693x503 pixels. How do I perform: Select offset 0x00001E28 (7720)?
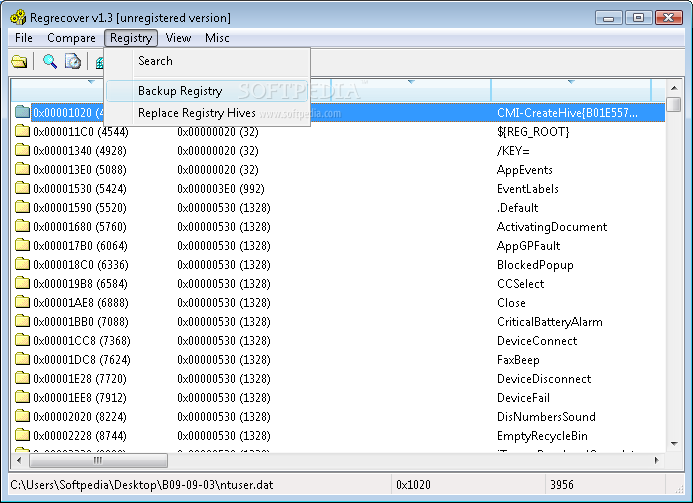[80, 379]
